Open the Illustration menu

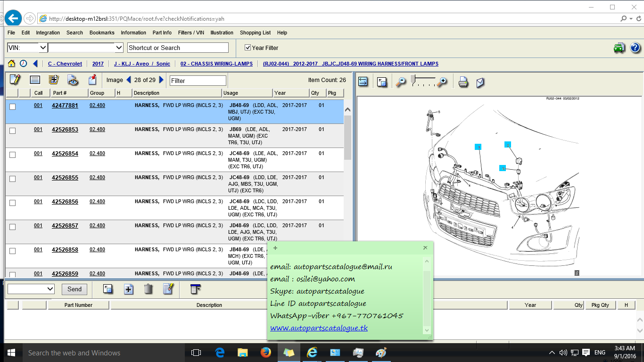click(x=222, y=33)
